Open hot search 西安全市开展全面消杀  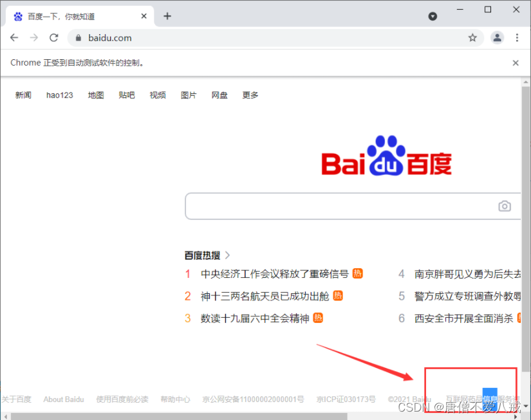tap(463, 318)
